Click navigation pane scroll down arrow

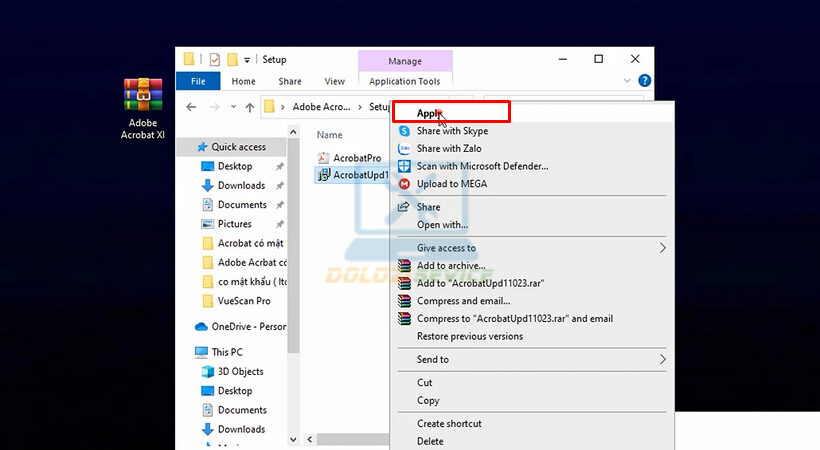coord(293,439)
